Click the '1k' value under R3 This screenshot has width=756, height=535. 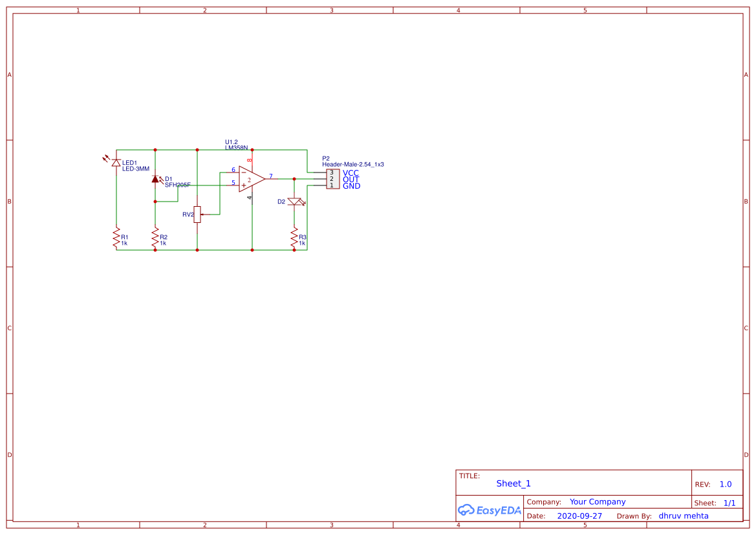point(302,243)
